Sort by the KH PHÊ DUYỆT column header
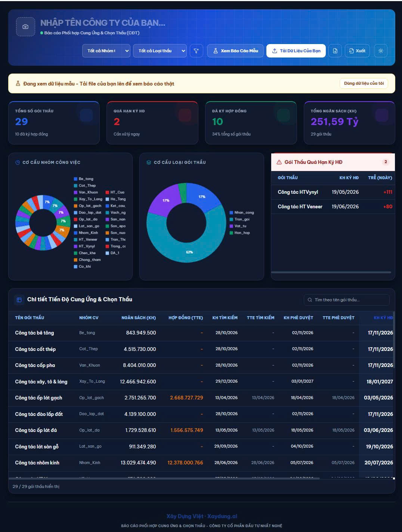This screenshot has height=532, width=402. coord(298,318)
